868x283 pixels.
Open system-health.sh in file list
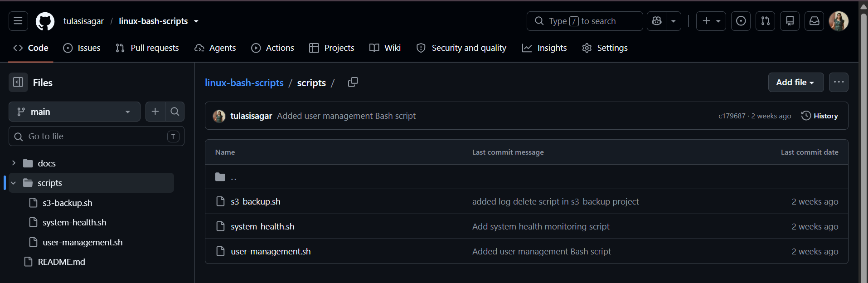(x=262, y=226)
